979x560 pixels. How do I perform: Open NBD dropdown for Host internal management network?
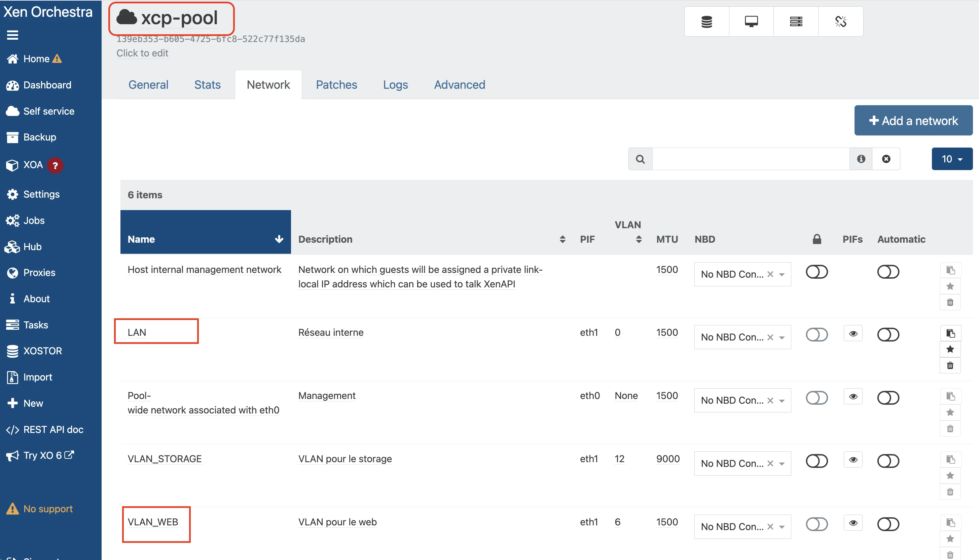point(782,274)
